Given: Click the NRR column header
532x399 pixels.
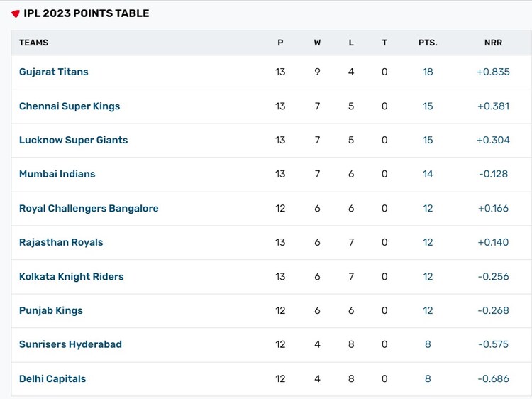Looking at the screenshot, I should 493,43.
